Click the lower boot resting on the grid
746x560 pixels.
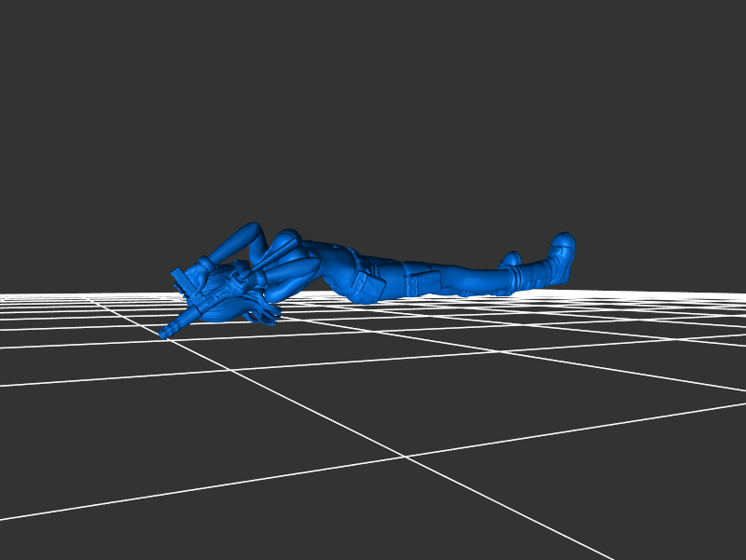pyautogui.click(x=509, y=261)
